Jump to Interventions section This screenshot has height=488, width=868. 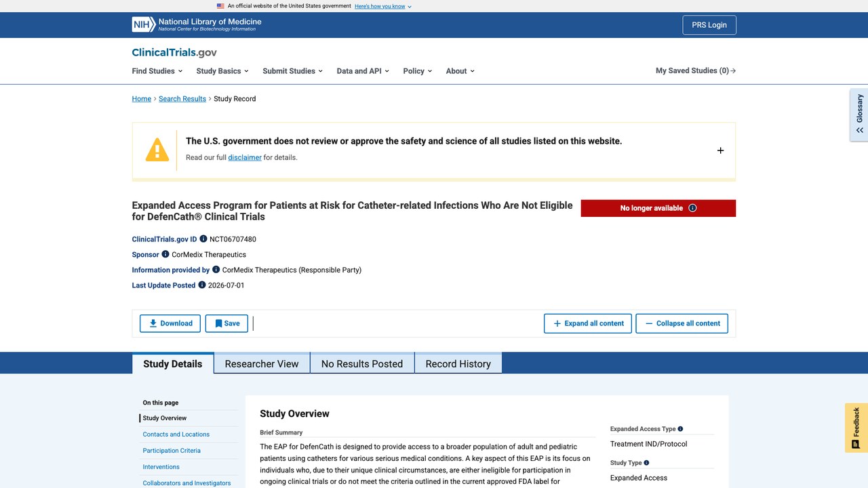[x=161, y=467]
